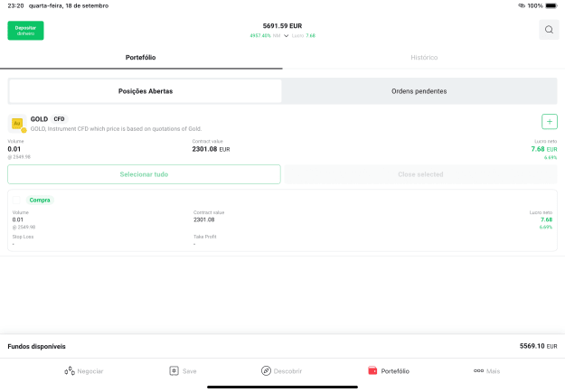Select Posições Abertas segment
Viewport: 565px width, 392px height.
146,91
